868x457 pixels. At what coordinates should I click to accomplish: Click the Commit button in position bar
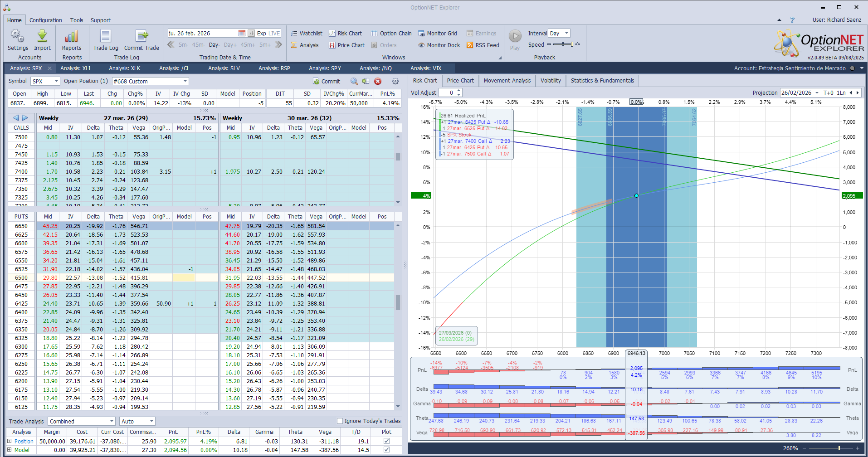coord(327,81)
